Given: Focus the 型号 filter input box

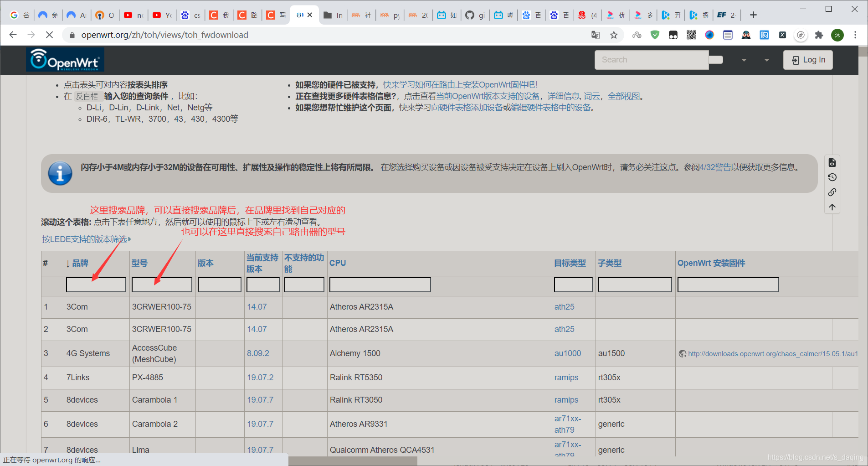Looking at the screenshot, I should [x=162, y=285].
